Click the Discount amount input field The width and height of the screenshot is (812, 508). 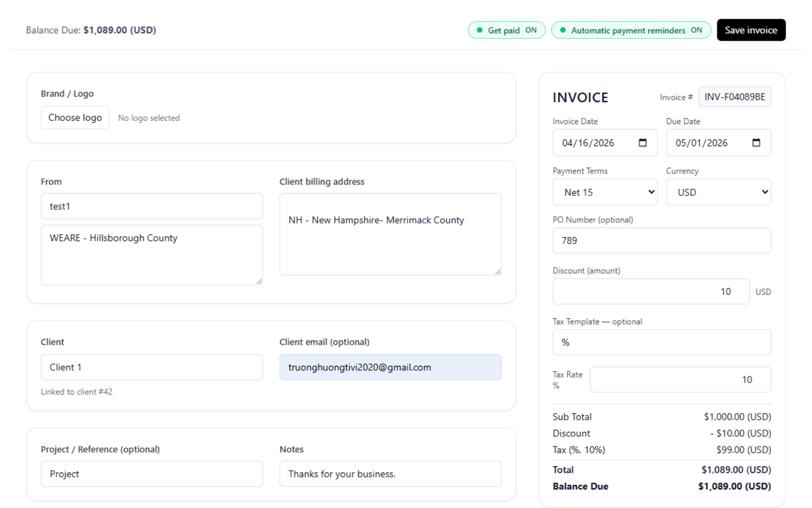[x=651, y=291]
